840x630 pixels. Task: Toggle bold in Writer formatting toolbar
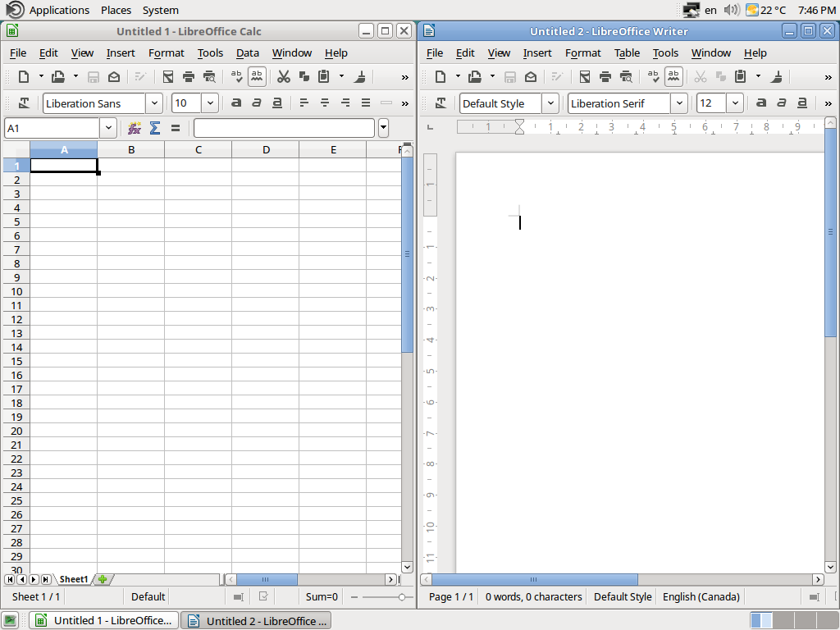pyautogui.click(x=760, y=103)
